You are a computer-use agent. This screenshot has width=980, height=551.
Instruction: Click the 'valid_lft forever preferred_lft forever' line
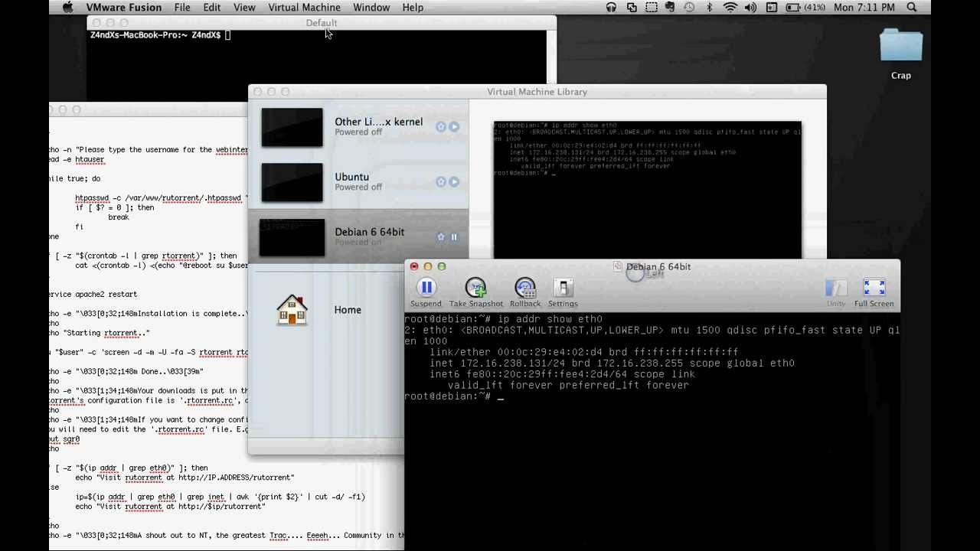click(x=568, y=385)
